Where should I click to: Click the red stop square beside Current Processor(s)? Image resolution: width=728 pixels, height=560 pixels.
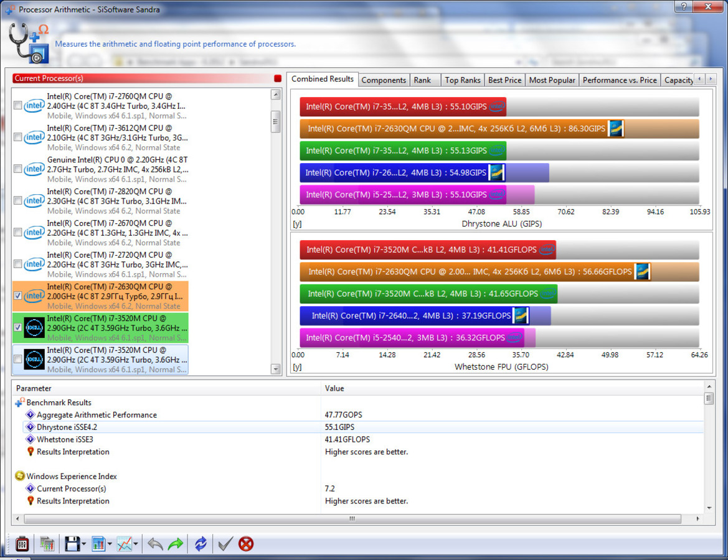coord(278,78)
